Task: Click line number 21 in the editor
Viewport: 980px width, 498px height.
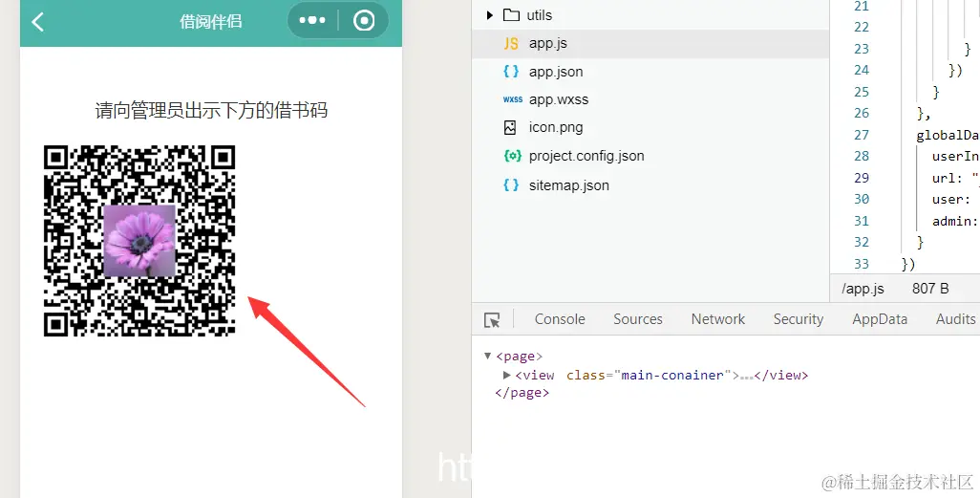Action: (862, 7)
